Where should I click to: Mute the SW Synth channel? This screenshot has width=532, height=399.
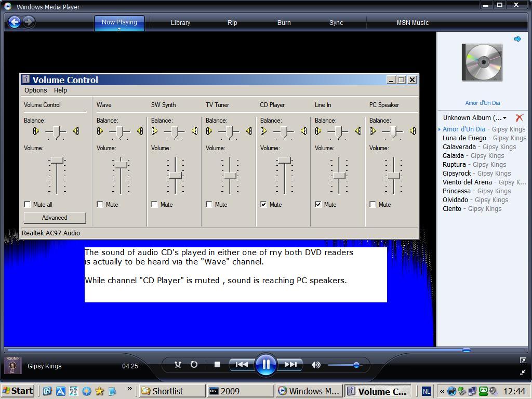point(154,204)
